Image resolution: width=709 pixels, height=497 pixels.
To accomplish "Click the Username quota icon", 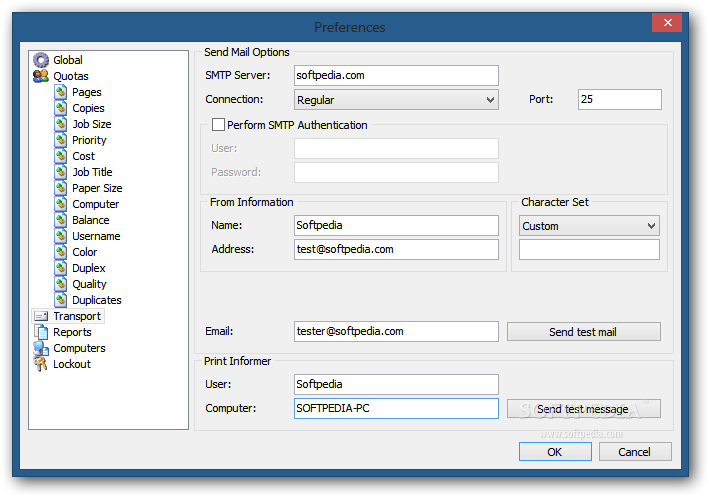I will coord(61,236).
